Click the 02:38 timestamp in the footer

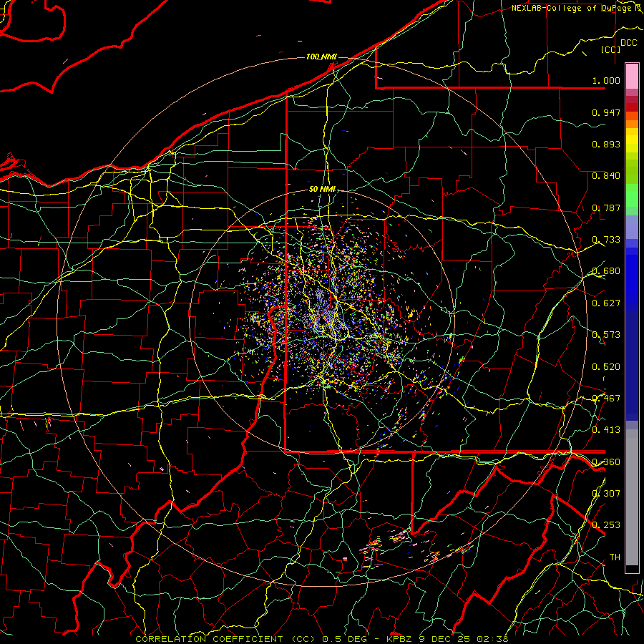click(x=493, y=639)
